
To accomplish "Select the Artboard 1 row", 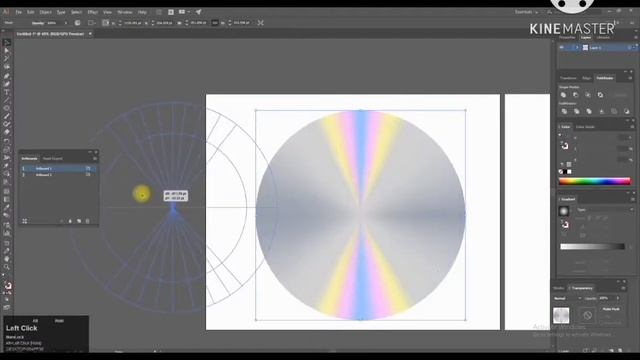I will [58, 168].
